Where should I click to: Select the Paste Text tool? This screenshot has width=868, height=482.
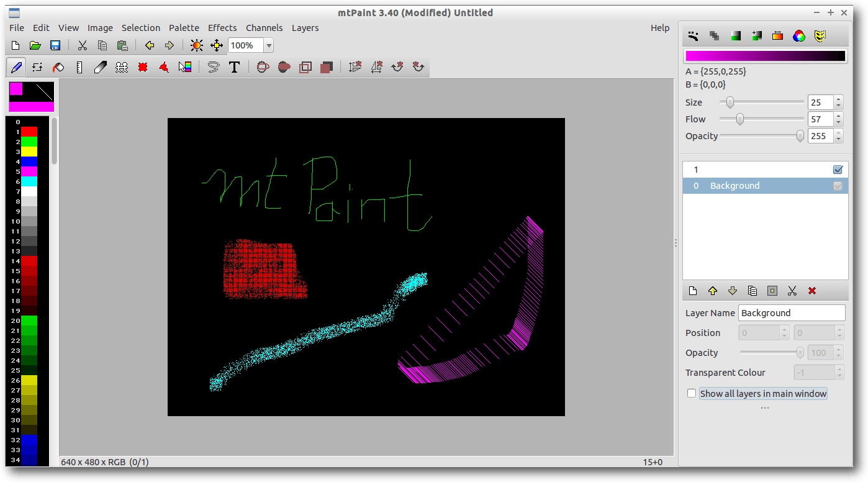click(234, 67)
